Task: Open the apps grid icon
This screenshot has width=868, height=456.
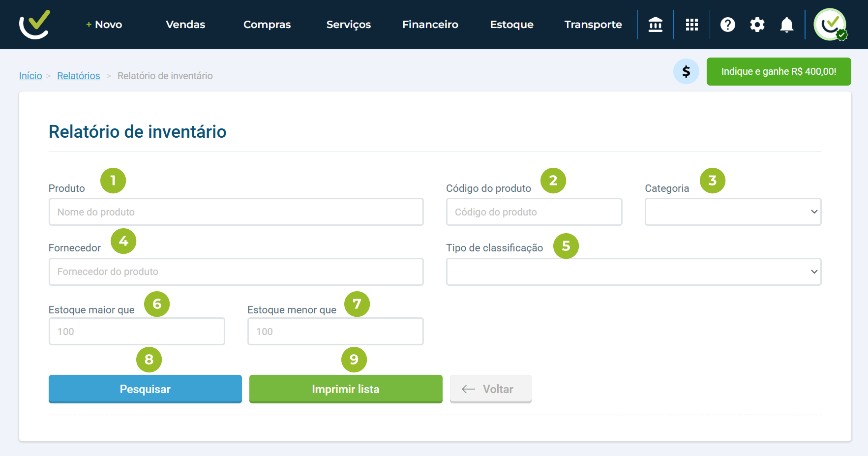Action: tap(692, 25)
